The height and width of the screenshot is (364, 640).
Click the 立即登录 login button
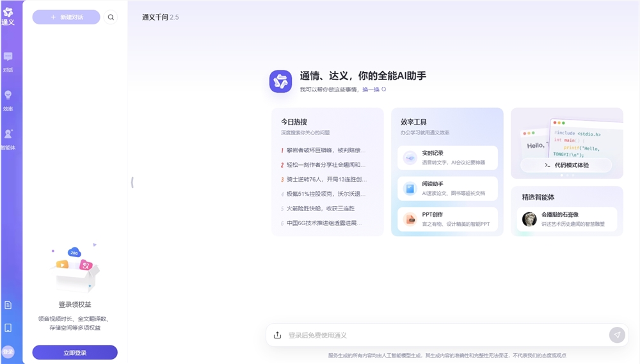75,352
